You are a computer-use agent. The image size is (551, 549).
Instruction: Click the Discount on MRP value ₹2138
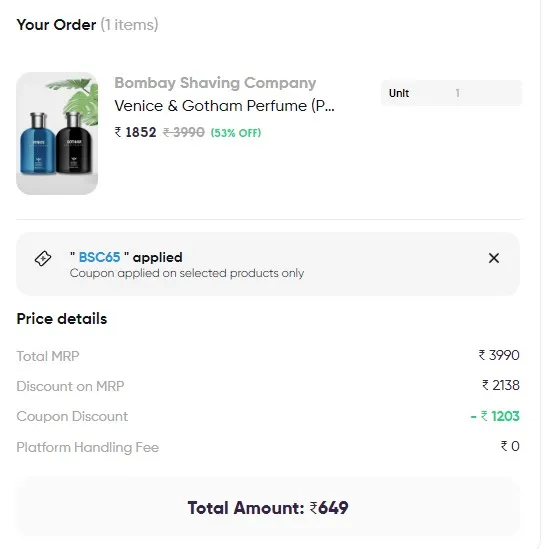coord(500,386)
